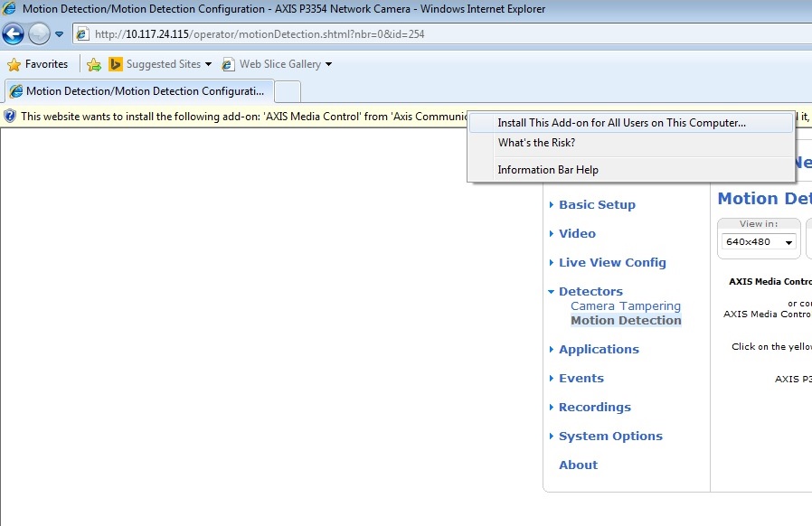Click the Favorites star icon
The width and height of the screenshot is (812, 526).
point(15,64)
